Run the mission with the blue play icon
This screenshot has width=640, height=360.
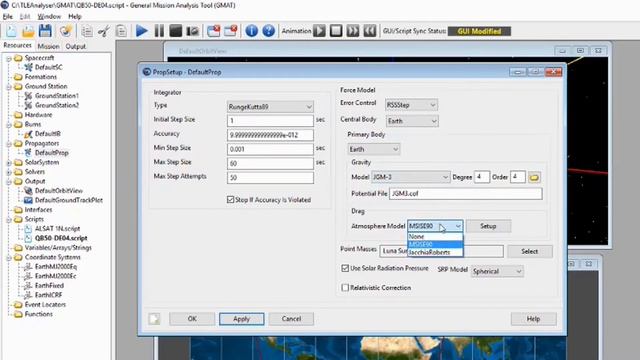tap(142, 31)
